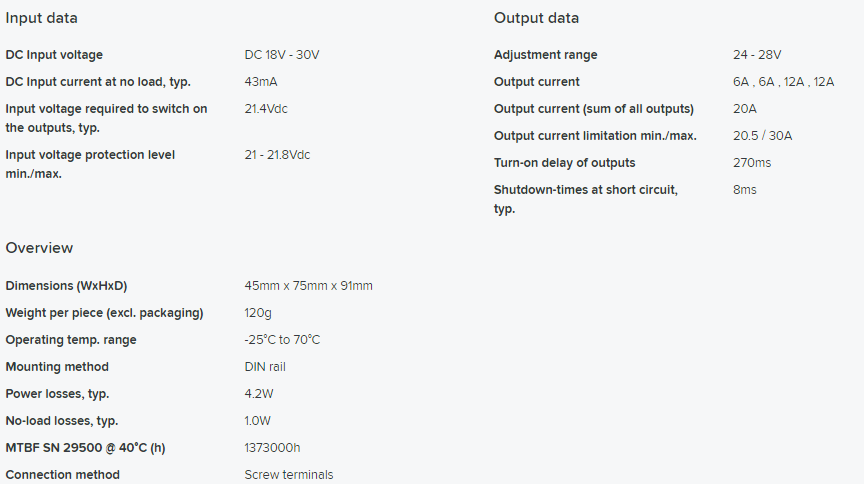
Task: Click the Input data section heading
Action: (41, 18)
